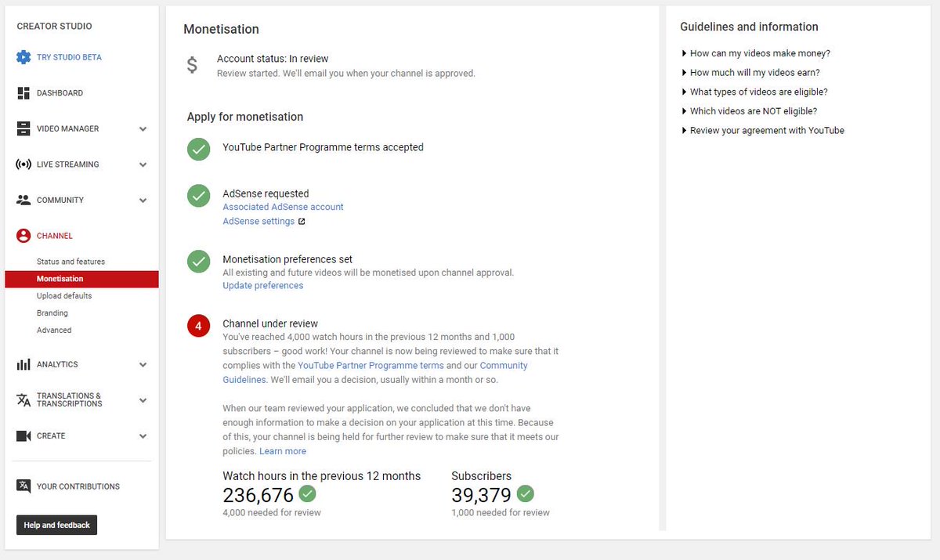Click '4,000 needed for review' text
Image resolution: width=940 pixels, height=560 pixels.
point(272,513)
